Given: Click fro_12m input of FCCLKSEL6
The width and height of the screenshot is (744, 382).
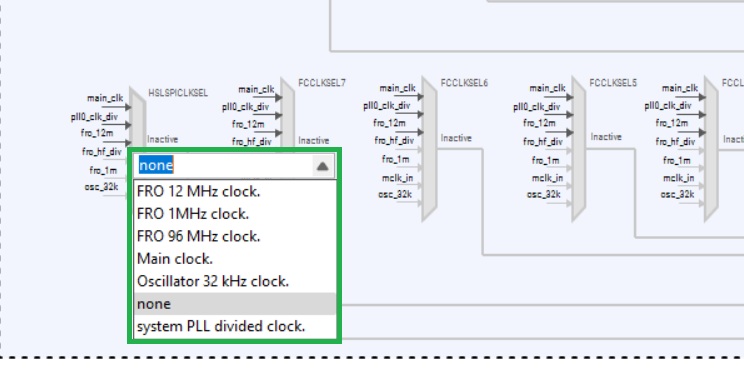Looking at the screenshot, I should (390, 123).
